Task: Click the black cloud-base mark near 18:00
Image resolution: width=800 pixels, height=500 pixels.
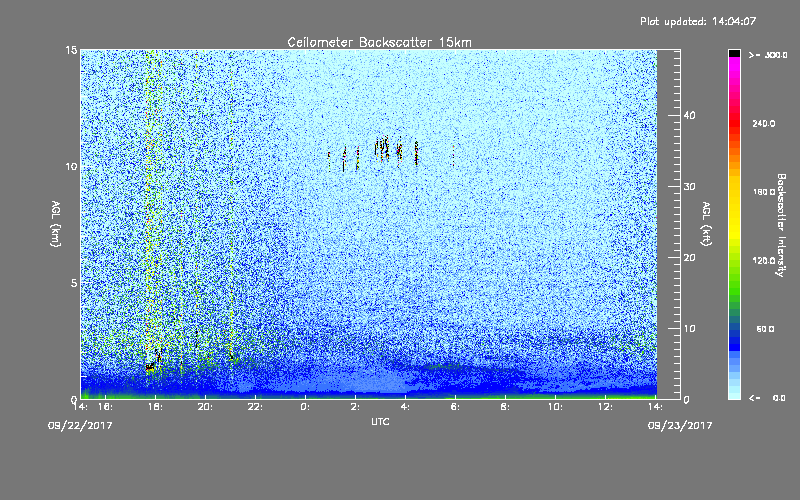Action: 150,367
